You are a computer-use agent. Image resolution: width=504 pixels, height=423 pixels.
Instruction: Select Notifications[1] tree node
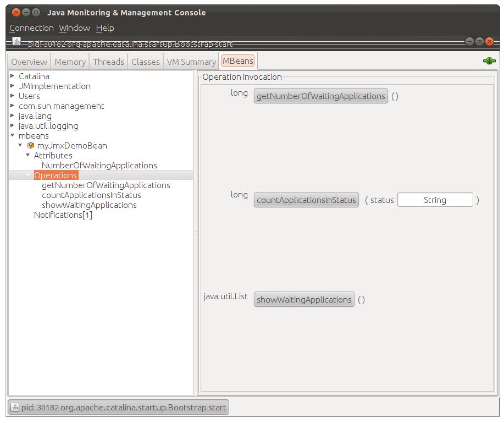coord(63,215)
